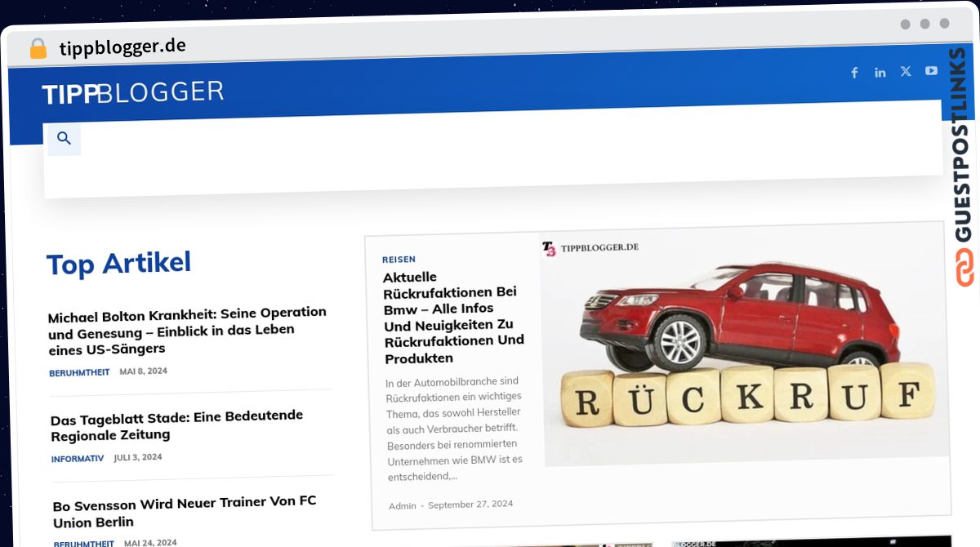This screenshot has height=547, width=980.
Task: Click the T3 Tippblogger.de image logo
Action: tap(590, 247)
